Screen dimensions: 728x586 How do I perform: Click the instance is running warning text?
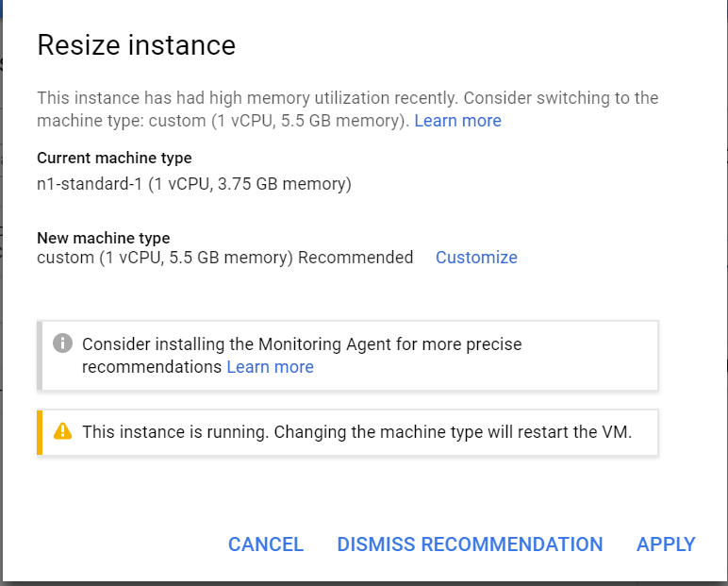(356, 431)
